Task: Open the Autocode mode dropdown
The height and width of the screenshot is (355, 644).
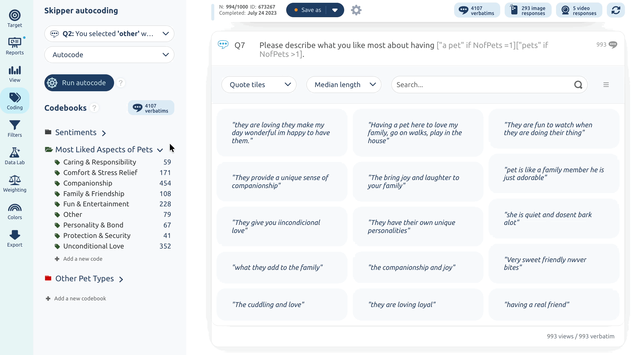Action: pos(109,55)
